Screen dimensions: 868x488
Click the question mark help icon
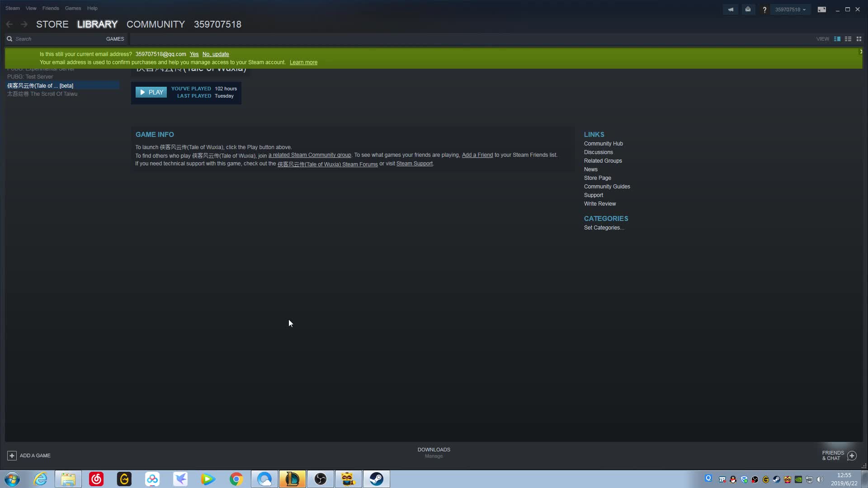pyautogui.click(x=764, y=9)
